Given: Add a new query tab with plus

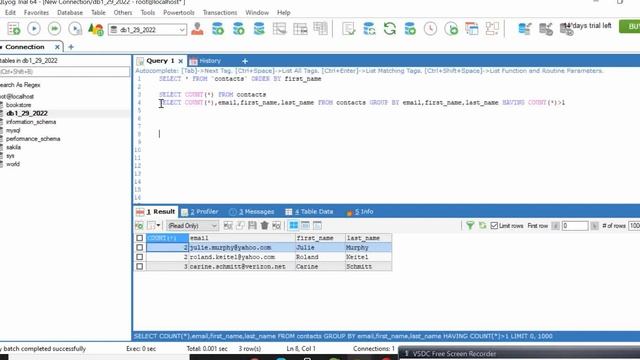Looking at the screenshot, I should point(245,61).
